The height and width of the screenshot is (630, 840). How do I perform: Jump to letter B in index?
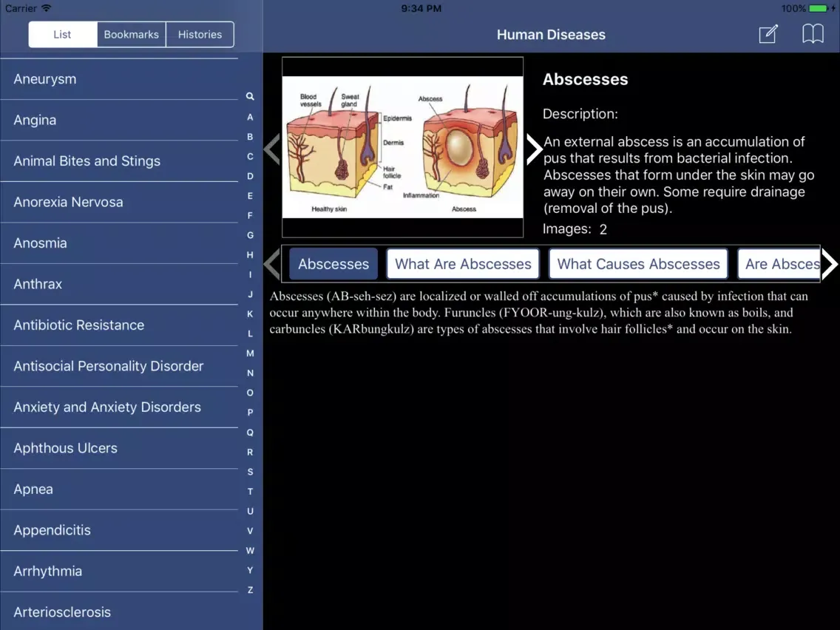(x=250, y=137)
